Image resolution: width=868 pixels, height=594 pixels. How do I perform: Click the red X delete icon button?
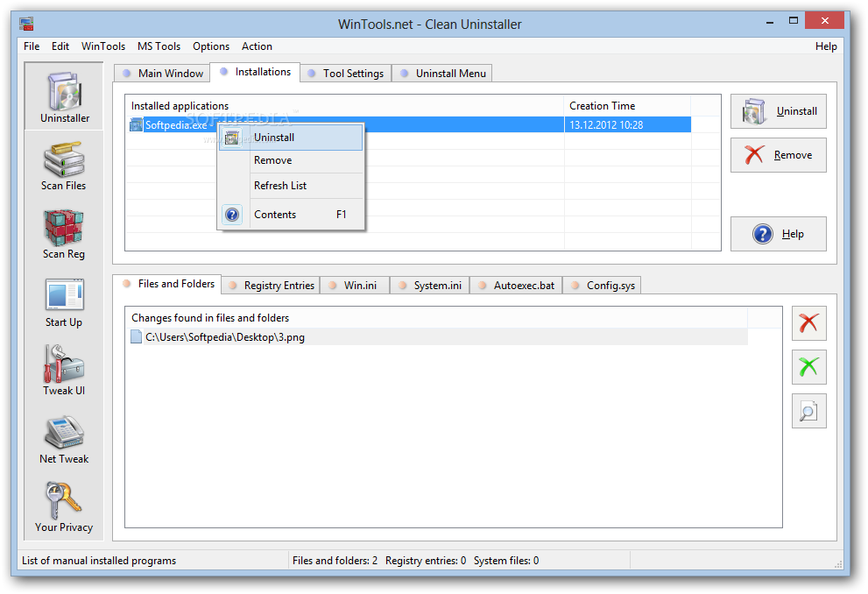click(808, 322)
